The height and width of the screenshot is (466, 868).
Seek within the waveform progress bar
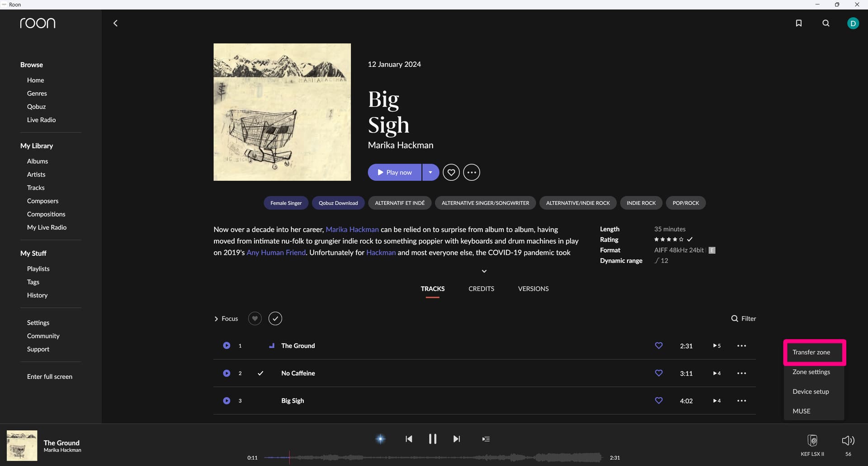433,457
